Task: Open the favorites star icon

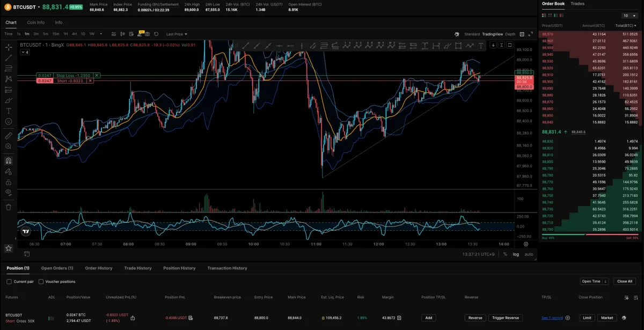Action: click(x=9, y=248)
